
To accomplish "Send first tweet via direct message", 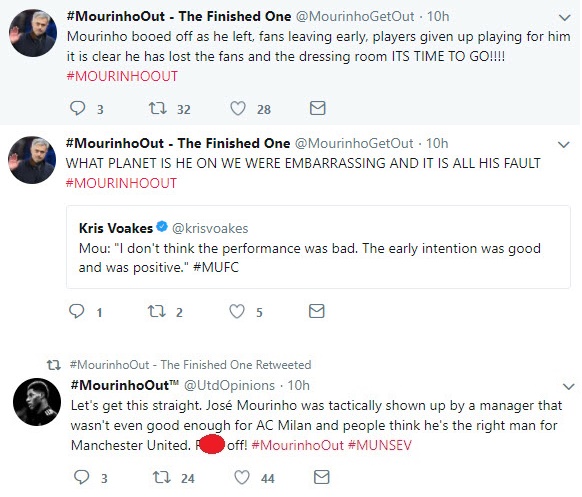I will coord(318,108).
